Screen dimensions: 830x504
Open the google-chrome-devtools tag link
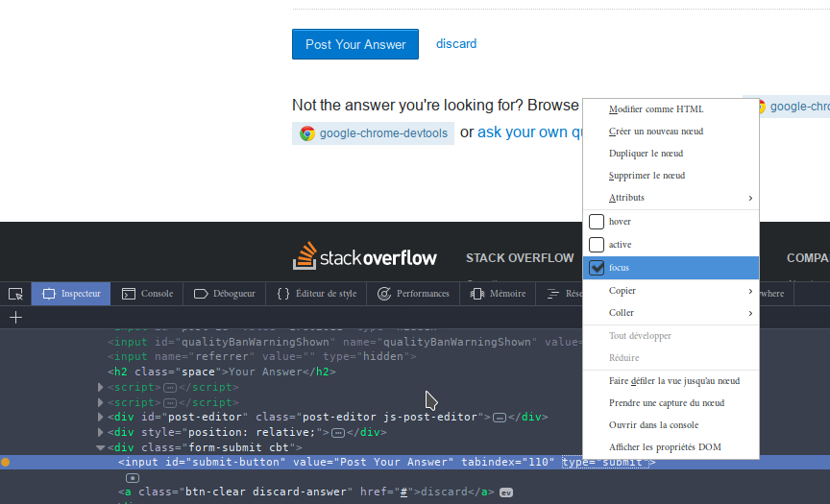coord(373,133)
